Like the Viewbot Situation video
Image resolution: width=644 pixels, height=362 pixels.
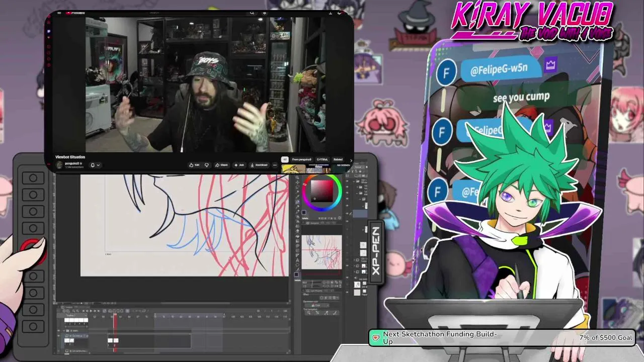click(194, 165)
